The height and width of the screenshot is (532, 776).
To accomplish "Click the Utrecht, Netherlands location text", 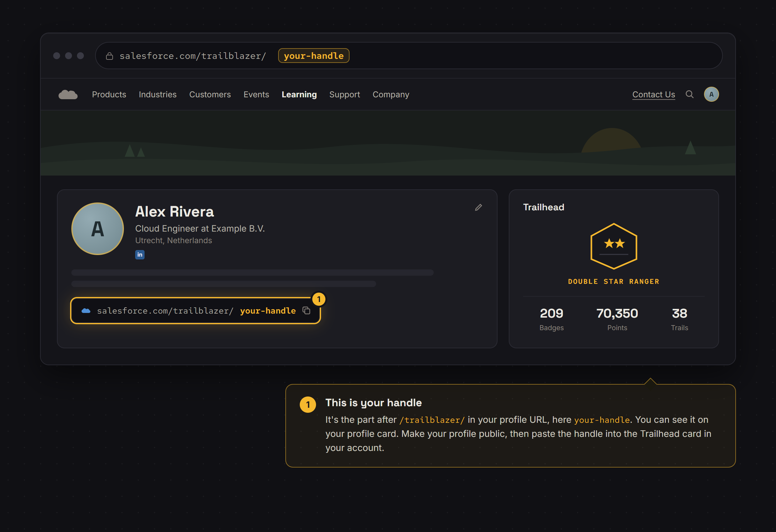I will [x=173, y=240].
